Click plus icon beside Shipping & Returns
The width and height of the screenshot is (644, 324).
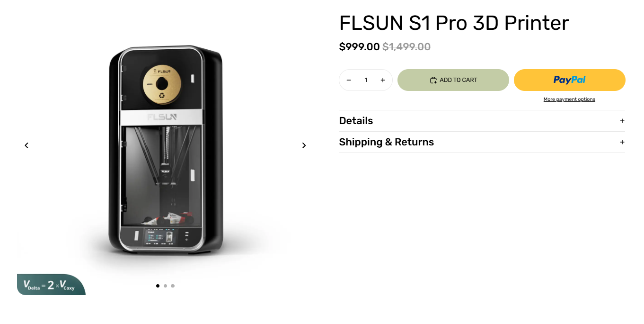pos(622,142)
